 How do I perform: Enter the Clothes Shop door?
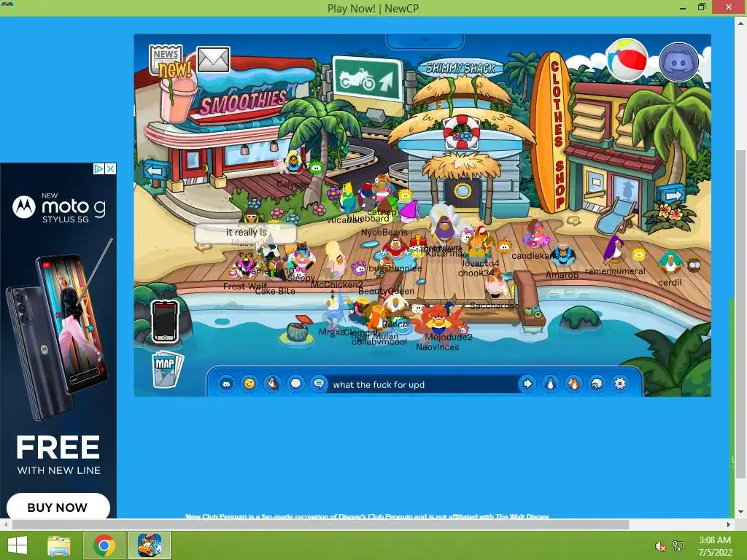(x=626, y=192)
